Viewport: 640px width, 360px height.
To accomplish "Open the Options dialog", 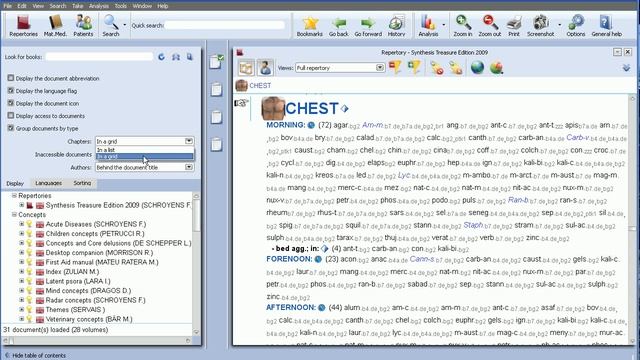I will click(576, 25).
